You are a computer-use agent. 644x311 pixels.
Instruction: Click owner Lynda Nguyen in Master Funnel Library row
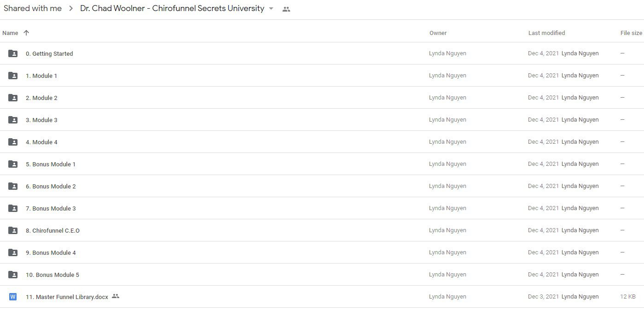[447, 297]
